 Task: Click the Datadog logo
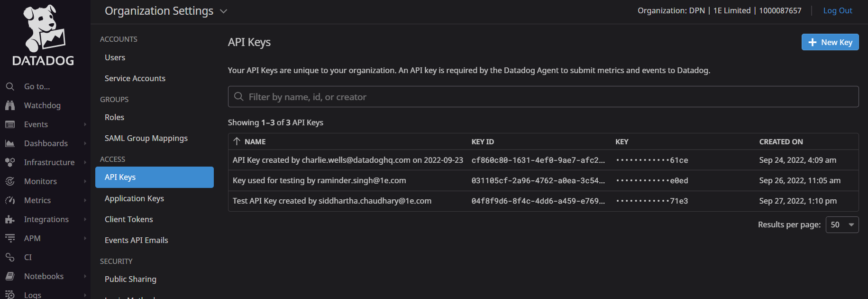pyautogui.click(x=43, y=35)
